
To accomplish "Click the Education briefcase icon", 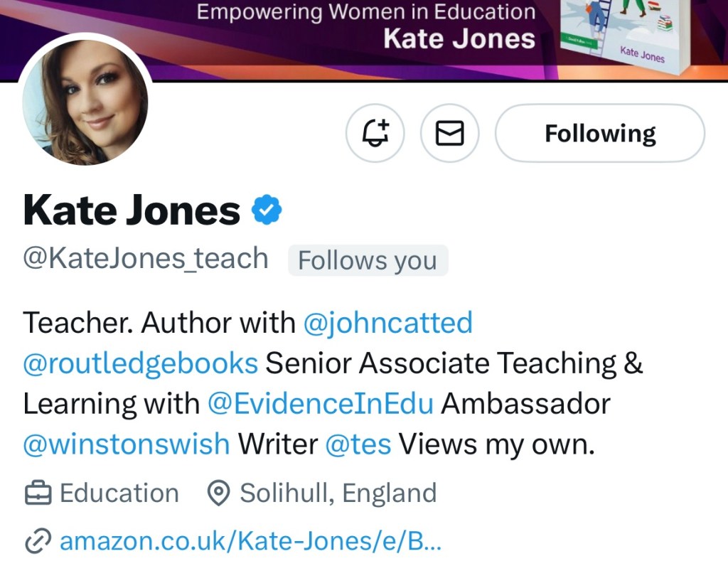I will 38,493.
